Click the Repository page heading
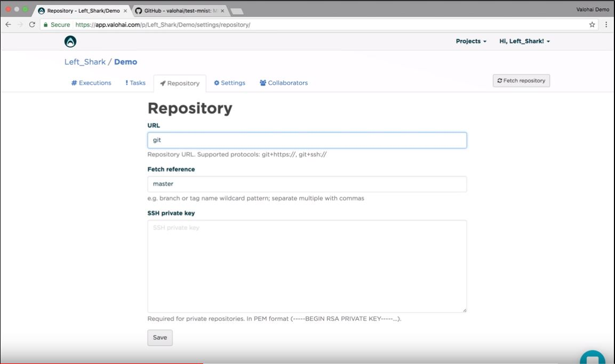The width and height of the screenshot is (615, 364). (x=190, y=109)
